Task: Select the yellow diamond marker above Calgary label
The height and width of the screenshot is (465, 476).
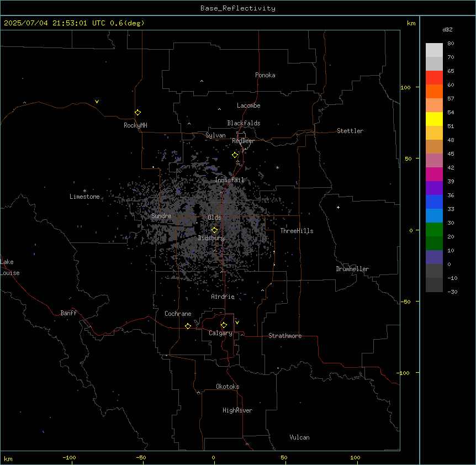Action: [224, 325]
